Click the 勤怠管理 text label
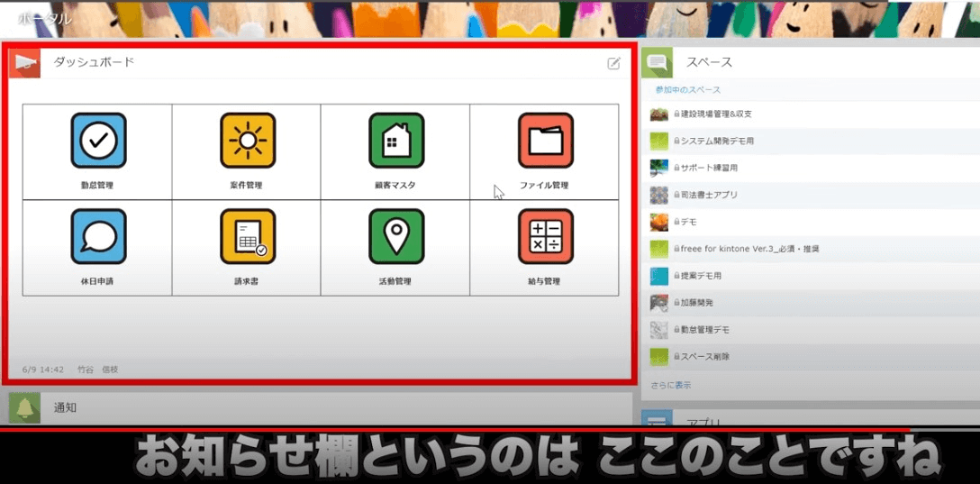The height and width of the screenshot is (484, 980). 97,185
